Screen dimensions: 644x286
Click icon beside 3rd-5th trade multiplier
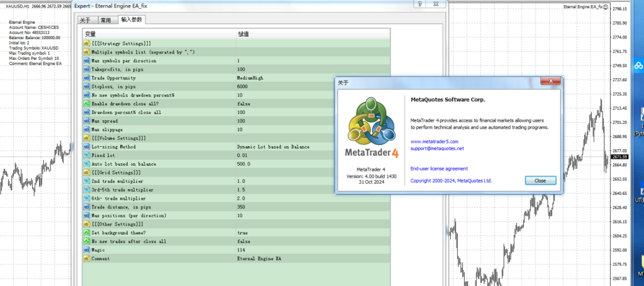click(x=86, y=190)
